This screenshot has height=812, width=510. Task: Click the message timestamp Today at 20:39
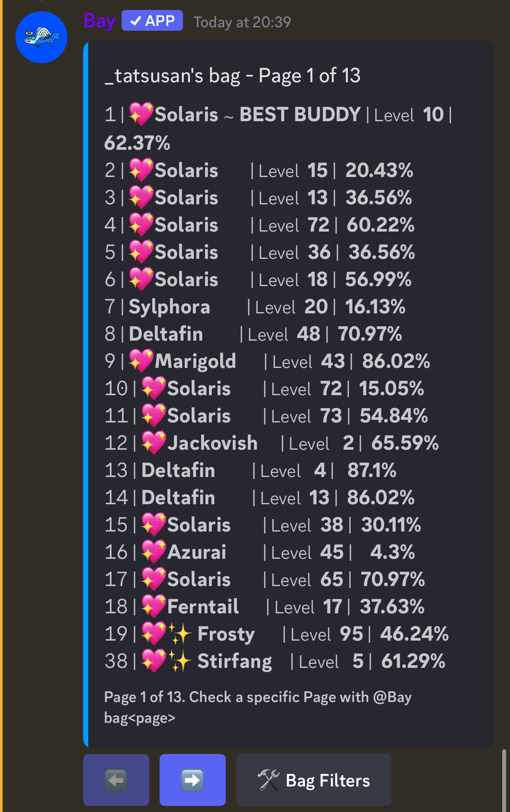(242, 22)
